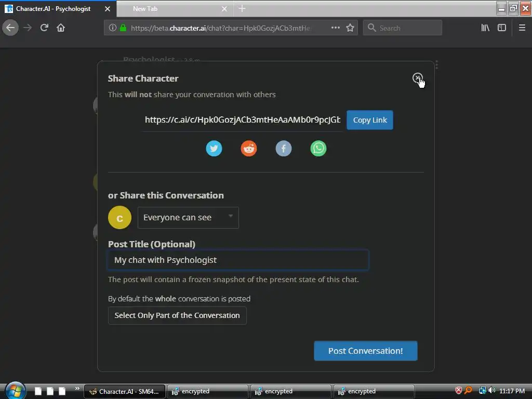
Task: Open the chat options vertical dots
Action: (436, 64)
